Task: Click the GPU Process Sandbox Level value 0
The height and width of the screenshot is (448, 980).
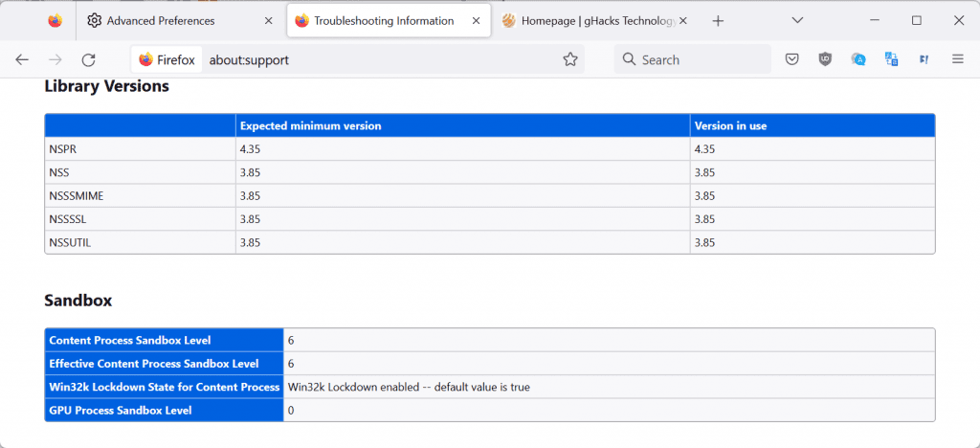Action: (x=291, y=411)
